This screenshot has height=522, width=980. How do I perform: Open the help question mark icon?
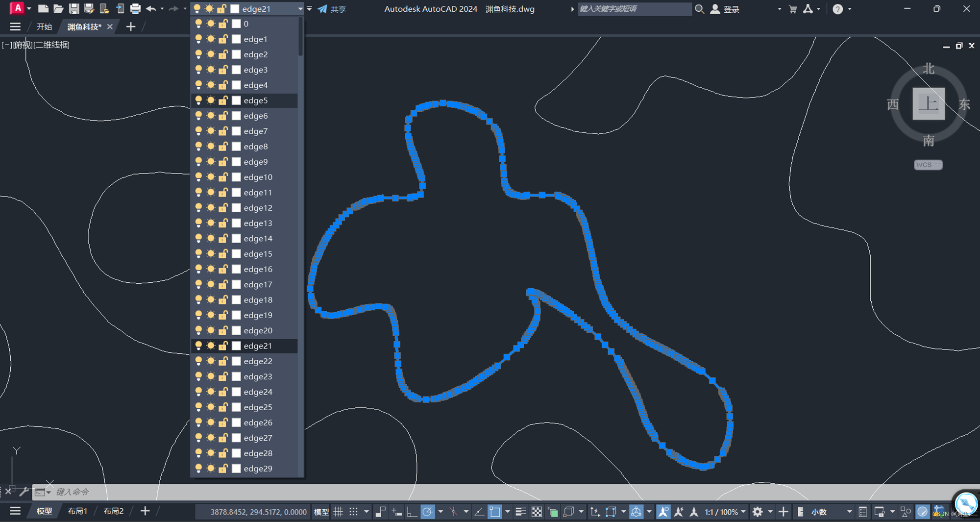click(838, 9)
